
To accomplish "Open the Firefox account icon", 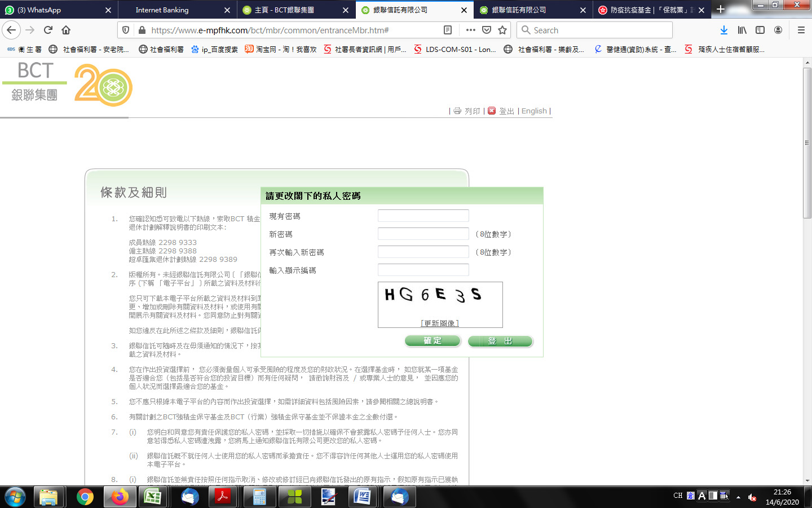I will tap(778, 30).
